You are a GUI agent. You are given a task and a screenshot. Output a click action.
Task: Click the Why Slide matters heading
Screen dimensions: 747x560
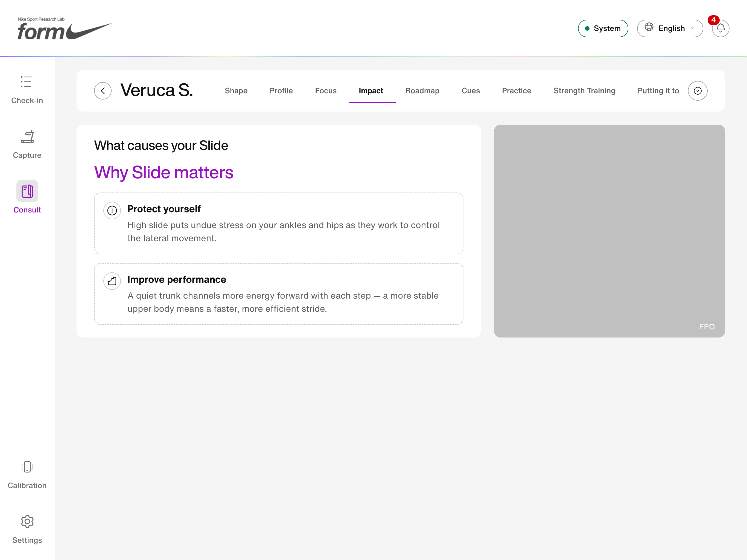point(164,172)
